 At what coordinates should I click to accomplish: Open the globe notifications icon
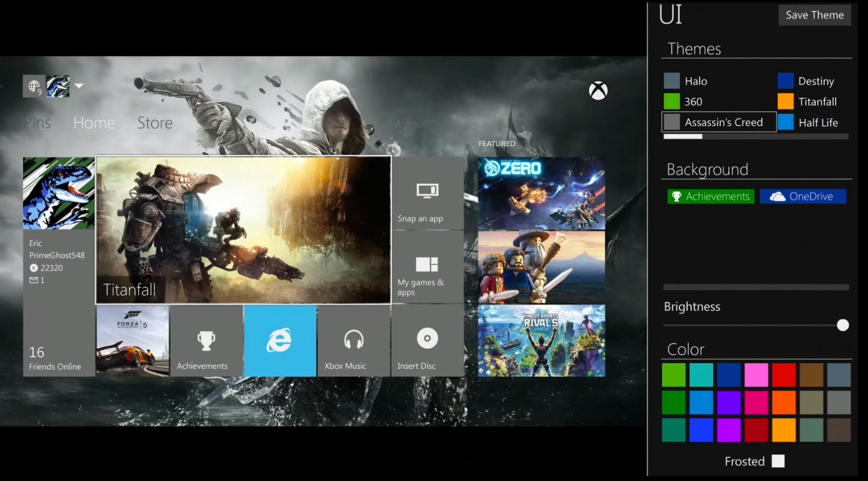click(x=34, y=87)
